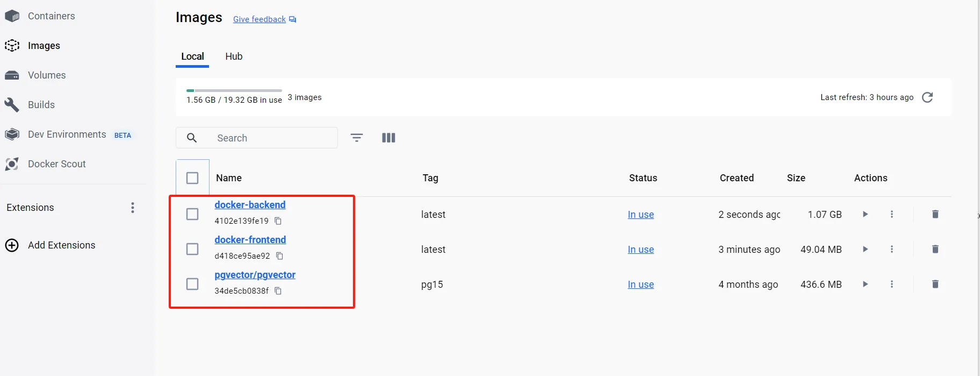Refresh the images list
980x376 pixels.
[x=927, y=97]
